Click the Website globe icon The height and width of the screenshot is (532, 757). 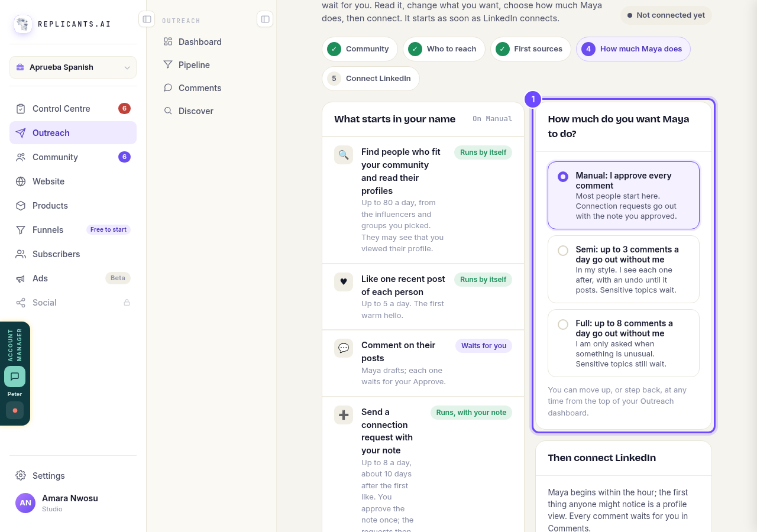click(21, 181)
